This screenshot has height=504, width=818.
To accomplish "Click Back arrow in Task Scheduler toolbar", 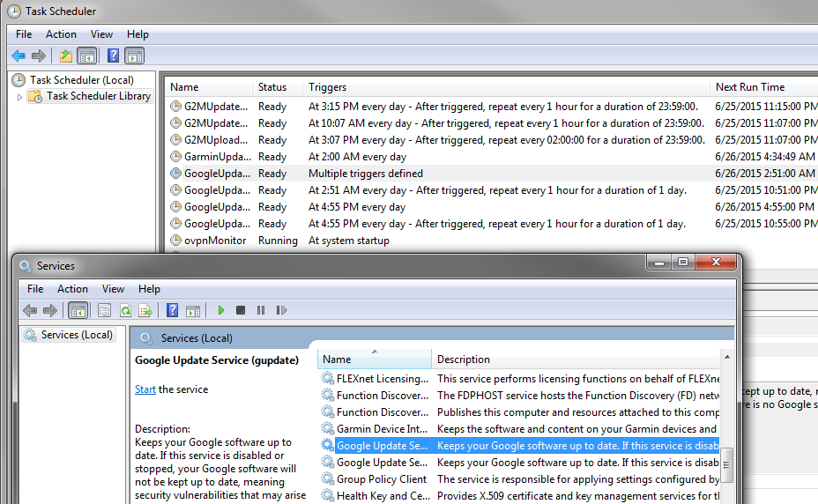I will pyautogui.click(x=19, y=56).
